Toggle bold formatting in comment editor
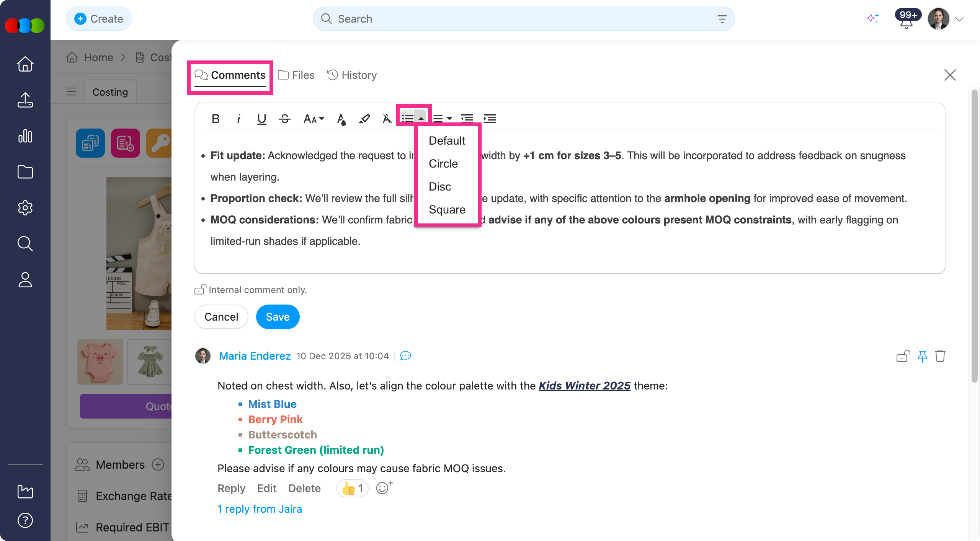 coord(216,119)
